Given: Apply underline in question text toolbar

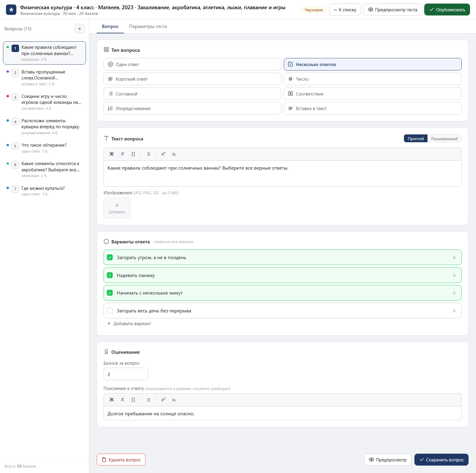Looking at the screenshot, I should [x=133, y=154].
